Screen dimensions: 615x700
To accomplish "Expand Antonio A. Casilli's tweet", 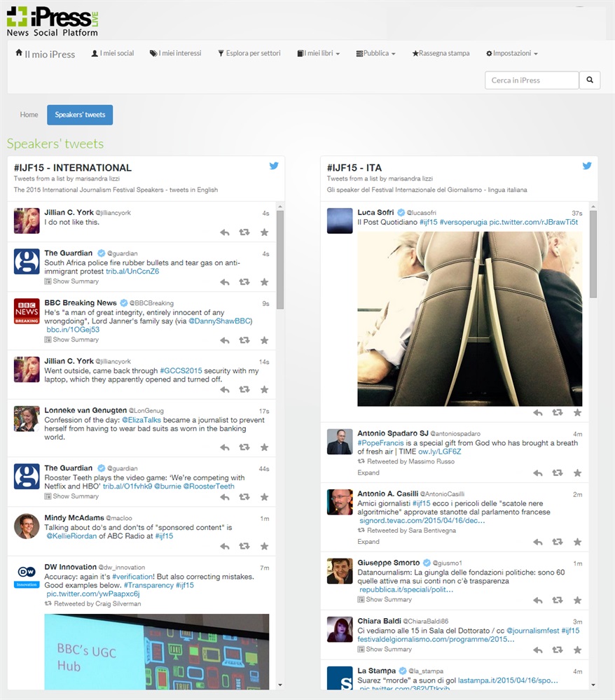I will 368,542.
